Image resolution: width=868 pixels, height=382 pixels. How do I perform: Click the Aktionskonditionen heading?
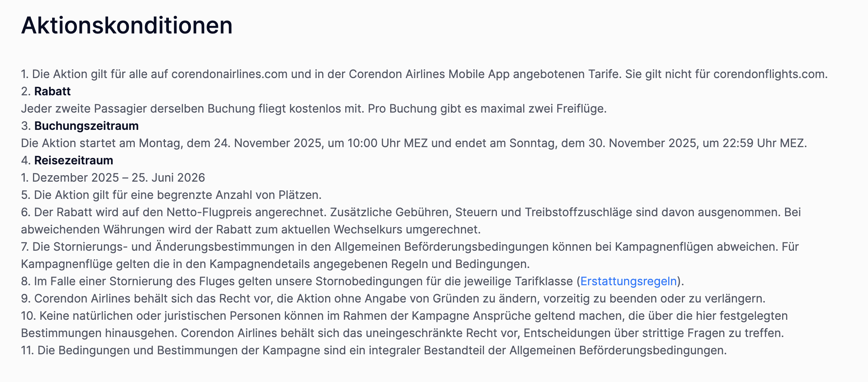(127, 26)
